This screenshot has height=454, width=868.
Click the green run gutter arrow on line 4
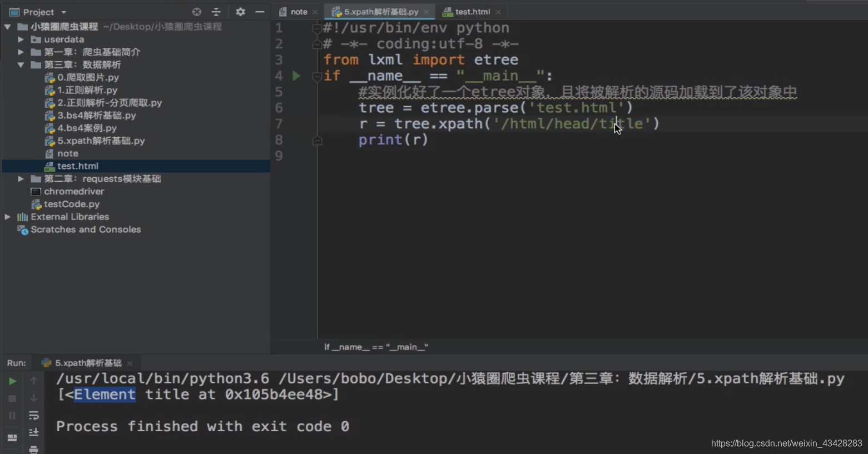tap(296, 76)
